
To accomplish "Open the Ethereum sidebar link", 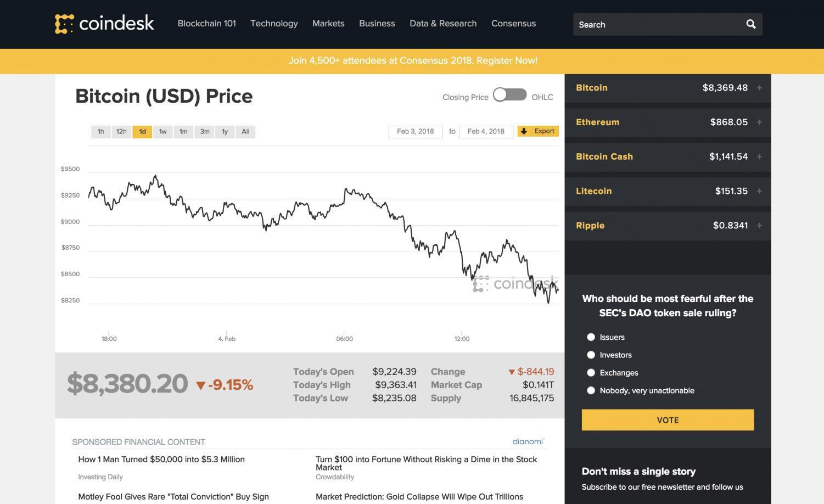I will [x=597, y=122].
